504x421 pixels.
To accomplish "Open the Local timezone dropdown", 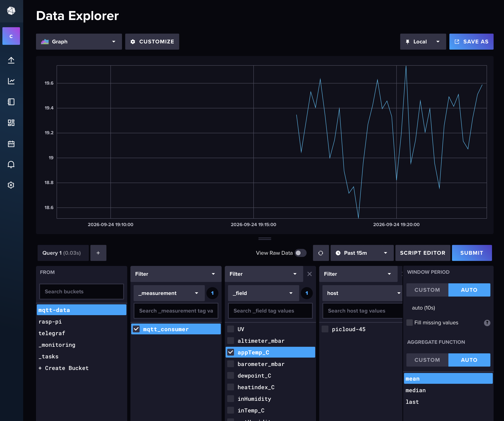I will point(423,42).
